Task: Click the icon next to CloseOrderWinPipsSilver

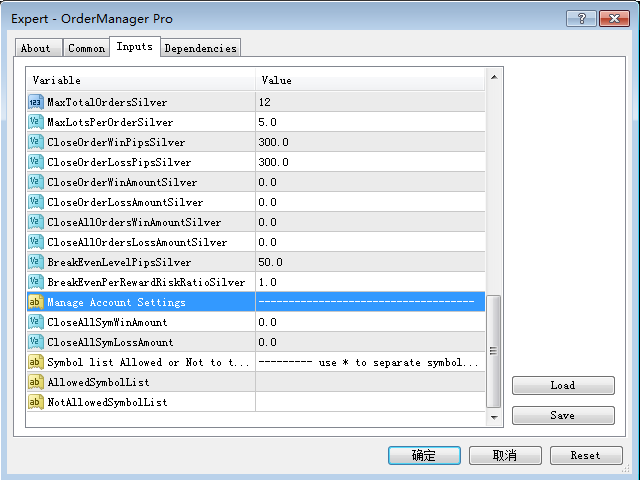Action: pyautogui.click(x=35, y=142)
